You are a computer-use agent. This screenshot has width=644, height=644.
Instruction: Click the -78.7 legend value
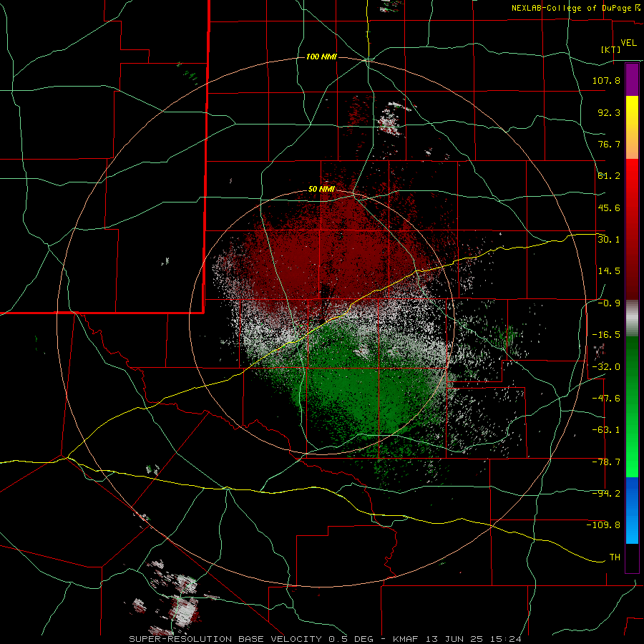click(606, 462)
